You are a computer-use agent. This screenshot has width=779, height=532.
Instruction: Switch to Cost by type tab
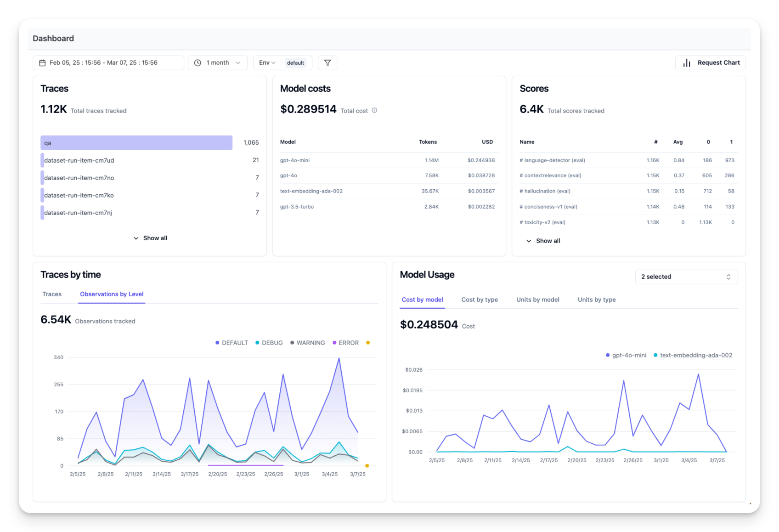480,300
